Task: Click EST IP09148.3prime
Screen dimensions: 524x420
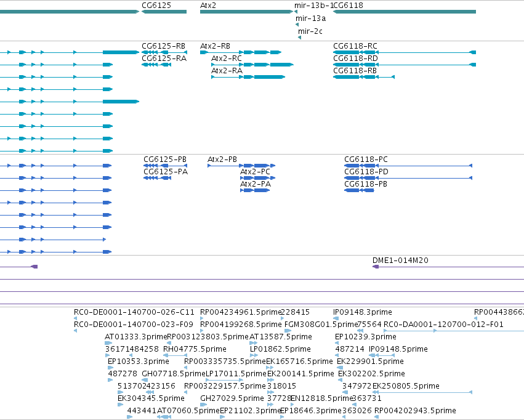Action: pyautogui.click(x=363, y=312)
